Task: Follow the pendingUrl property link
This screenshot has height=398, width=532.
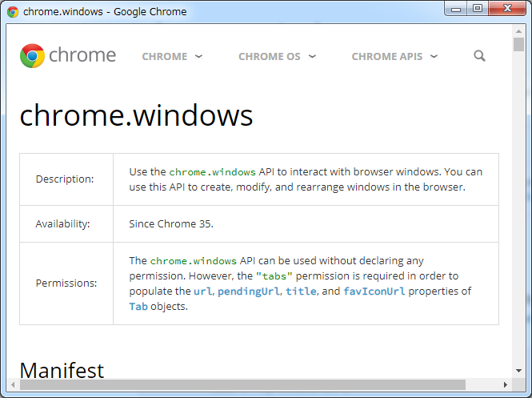Action: [249, 291]
